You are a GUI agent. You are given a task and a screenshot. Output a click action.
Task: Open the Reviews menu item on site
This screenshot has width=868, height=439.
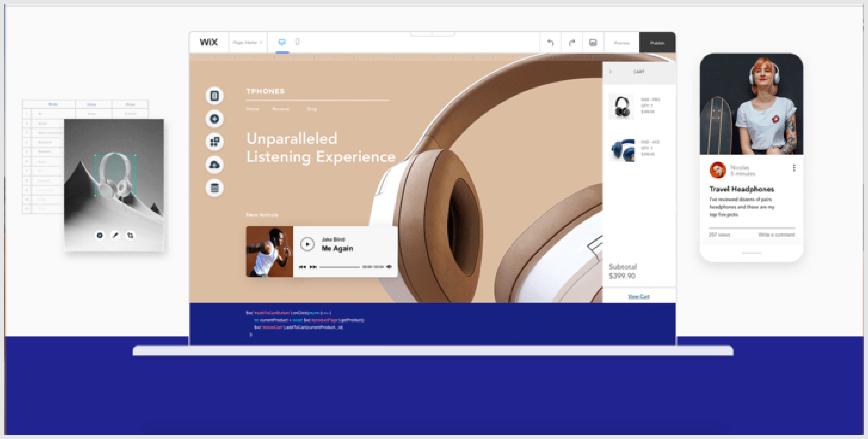(x=281, y=109)
